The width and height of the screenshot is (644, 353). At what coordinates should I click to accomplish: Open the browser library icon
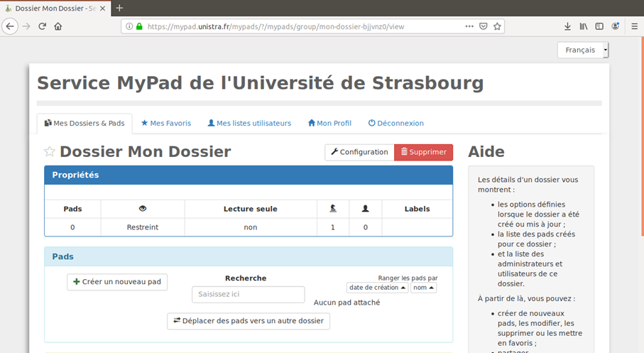(x=583, y=26)
